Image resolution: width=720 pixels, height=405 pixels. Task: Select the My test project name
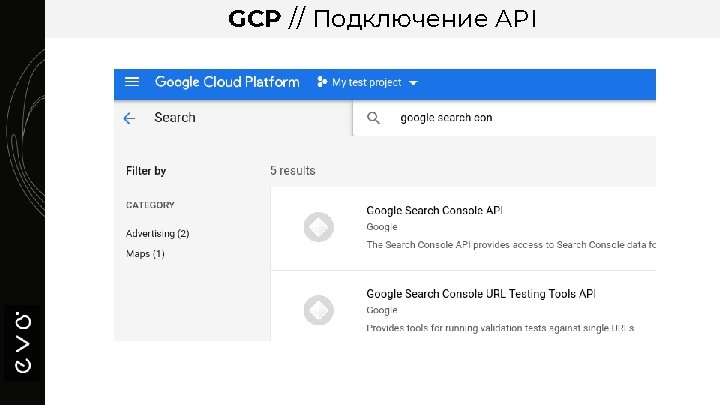[x=367, y=82]
